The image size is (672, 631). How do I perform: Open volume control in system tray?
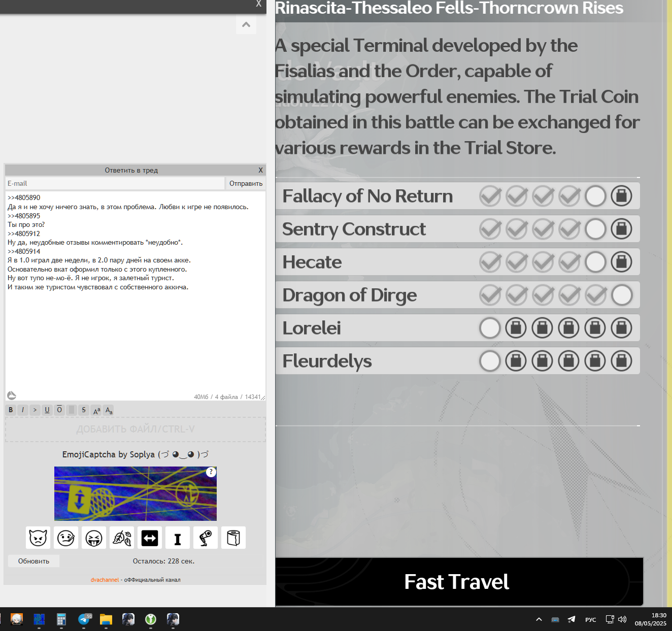click(x=623, y=619)
